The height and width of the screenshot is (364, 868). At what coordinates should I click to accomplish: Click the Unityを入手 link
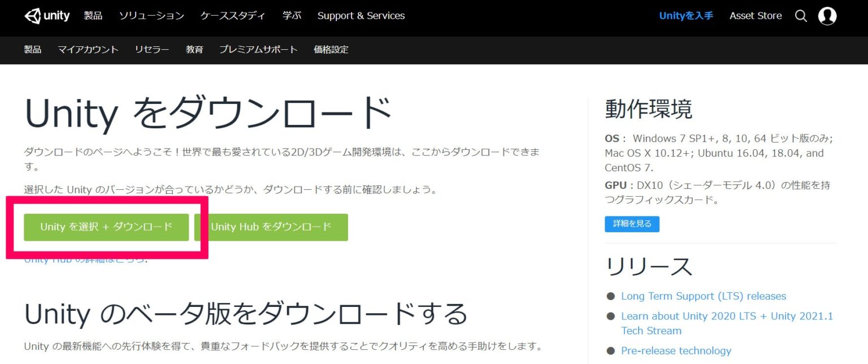(685, 16)
